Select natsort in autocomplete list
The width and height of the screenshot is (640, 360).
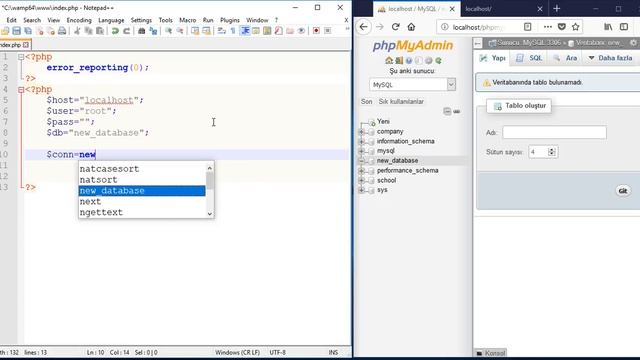[142, 180]
